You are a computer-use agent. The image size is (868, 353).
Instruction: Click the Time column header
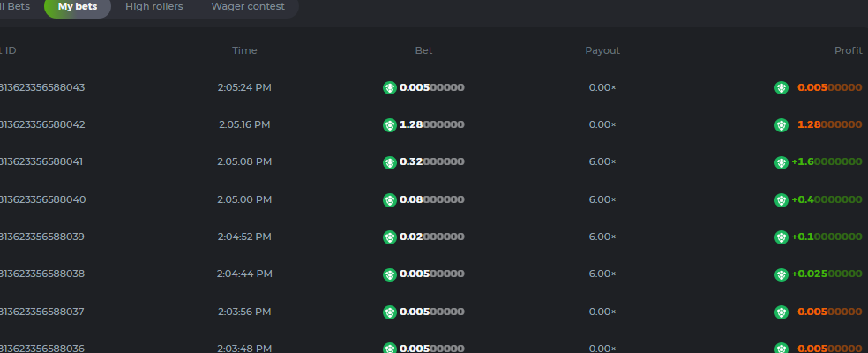244,50
